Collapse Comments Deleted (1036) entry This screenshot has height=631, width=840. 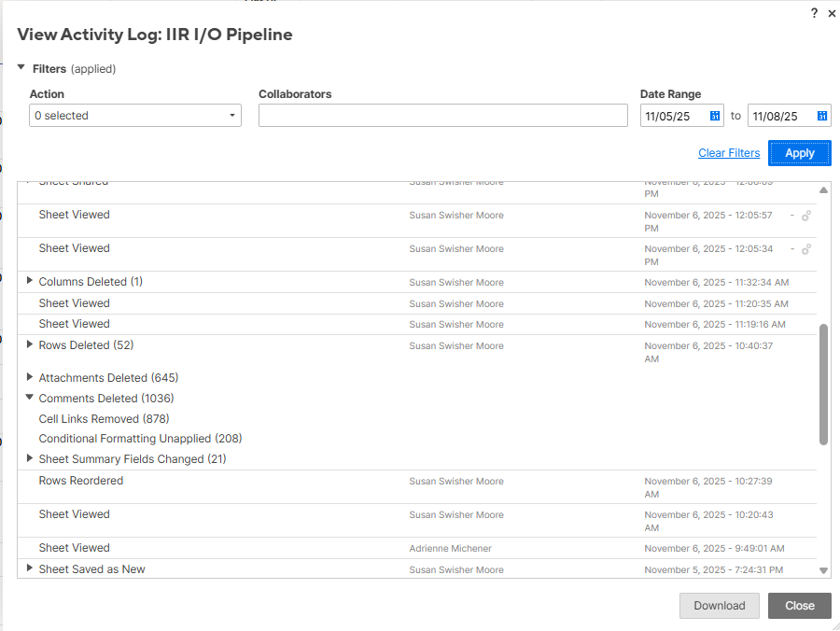30,398
